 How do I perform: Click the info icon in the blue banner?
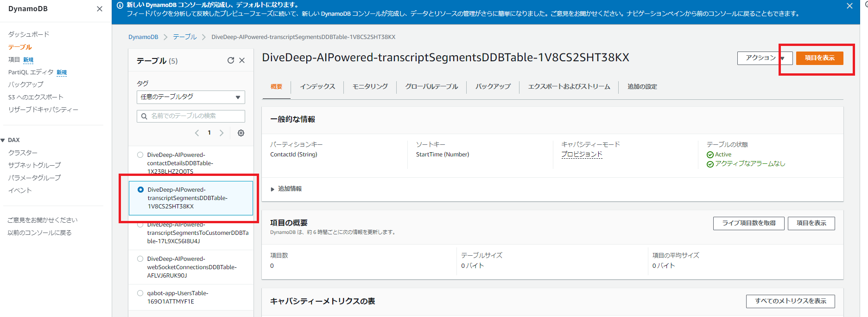[120, 5]
